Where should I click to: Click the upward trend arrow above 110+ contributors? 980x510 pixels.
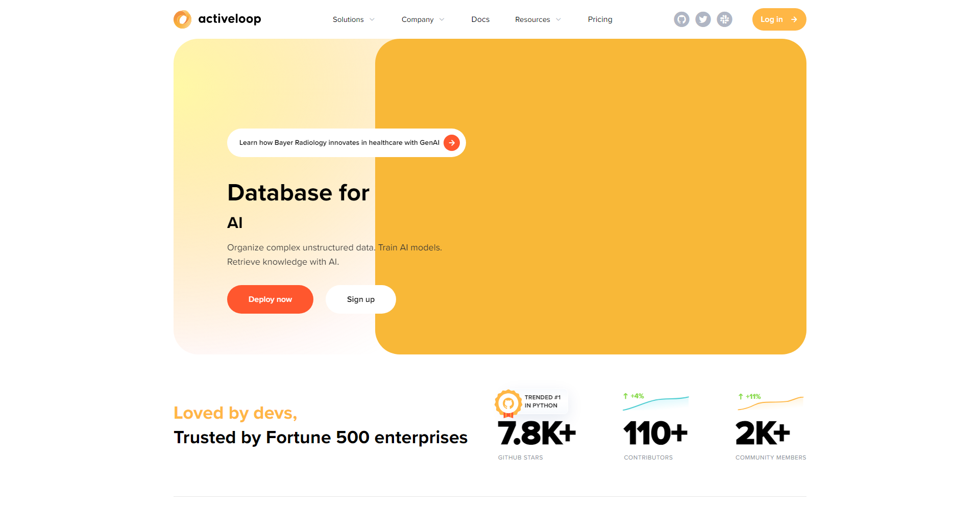[x=625, y=396]
